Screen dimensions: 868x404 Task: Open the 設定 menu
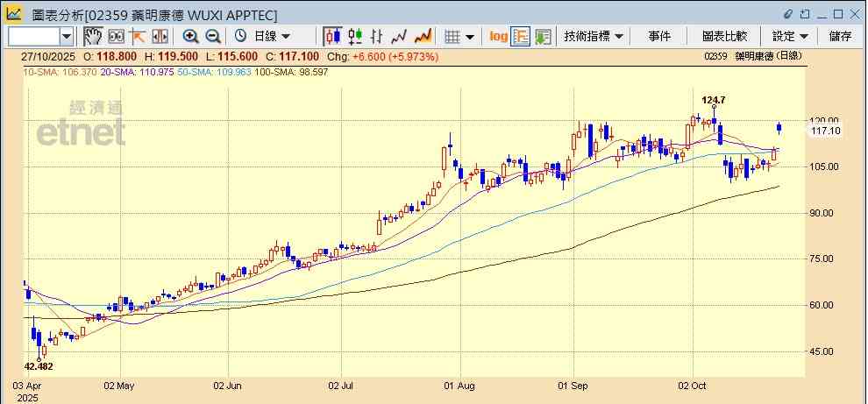789,36
